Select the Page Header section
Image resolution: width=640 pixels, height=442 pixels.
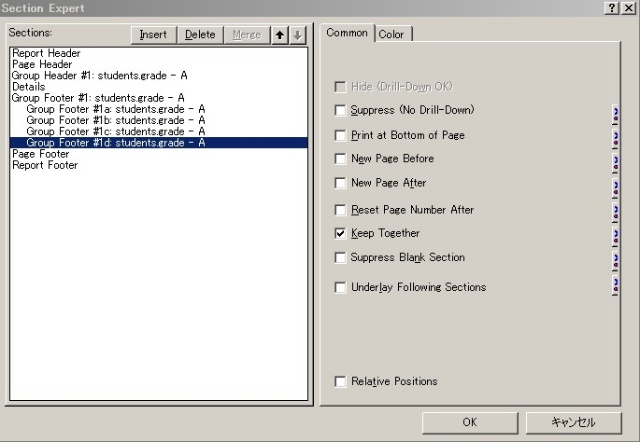(158, 64)
